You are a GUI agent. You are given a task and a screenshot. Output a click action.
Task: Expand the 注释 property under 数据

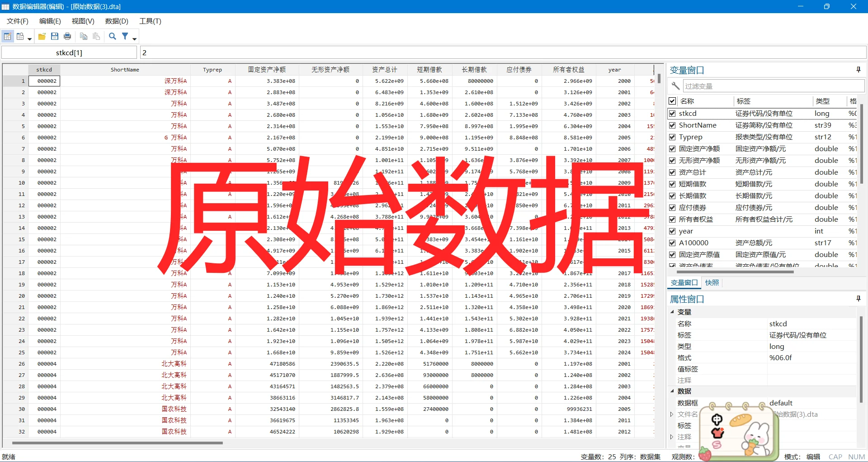(672, 437)
